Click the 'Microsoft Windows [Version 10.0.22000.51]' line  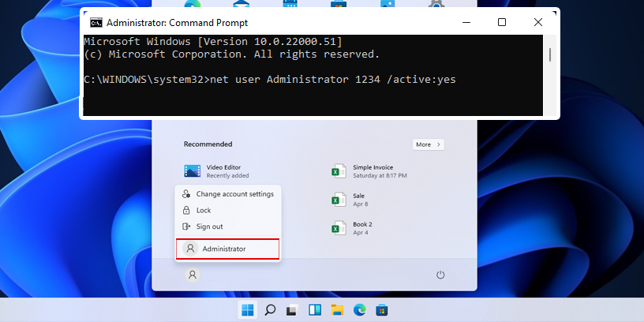213,42
